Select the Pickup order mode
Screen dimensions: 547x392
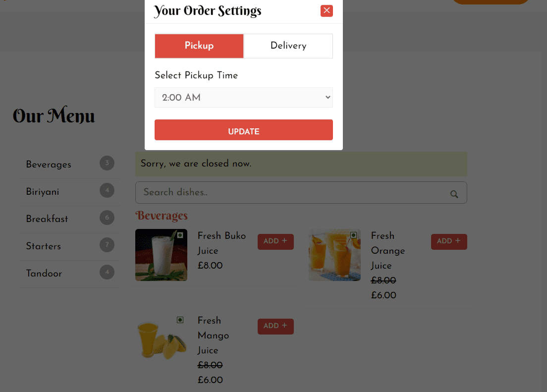click(x=199, y=46)
